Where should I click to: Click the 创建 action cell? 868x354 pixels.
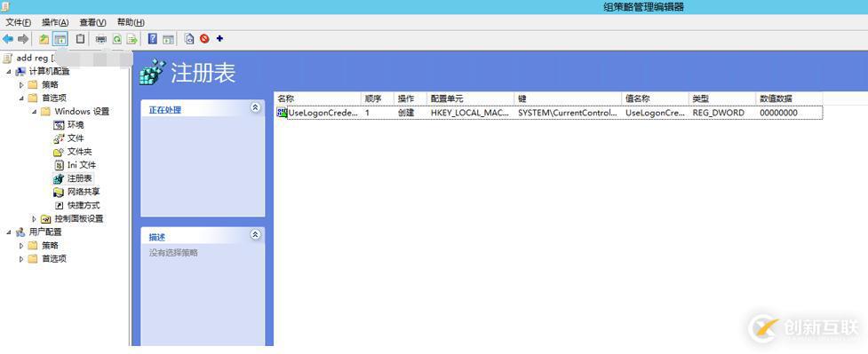tap(406, 113)
